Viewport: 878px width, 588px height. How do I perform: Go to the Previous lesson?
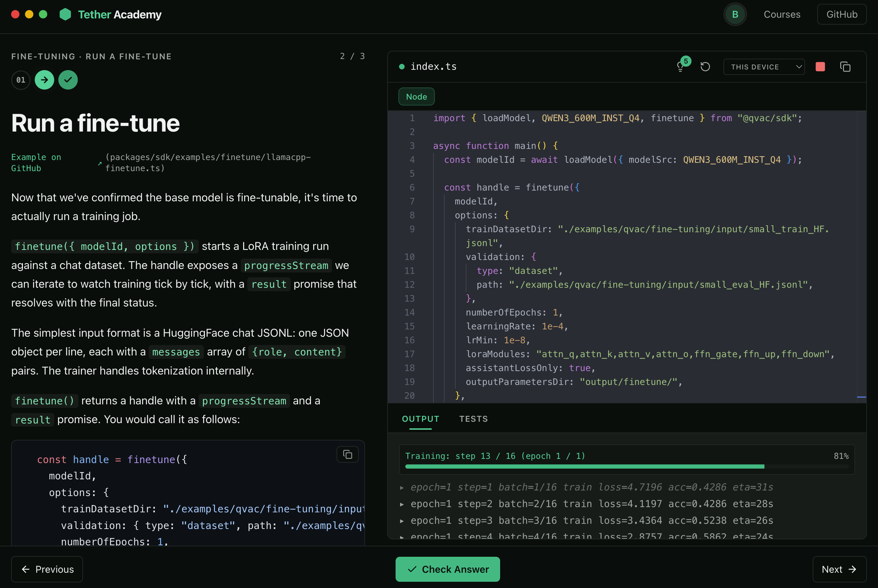click(x=47, y=569)
